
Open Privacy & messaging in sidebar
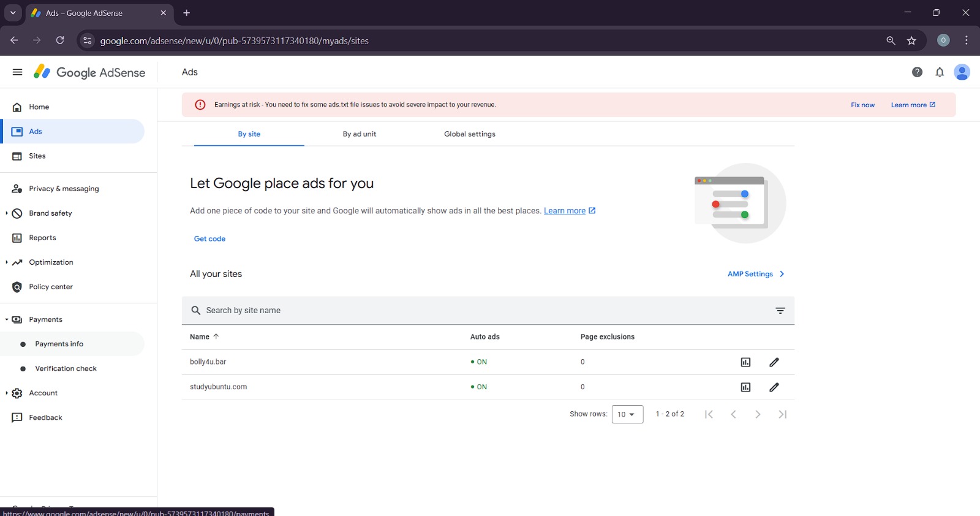[x=73, y=189]
